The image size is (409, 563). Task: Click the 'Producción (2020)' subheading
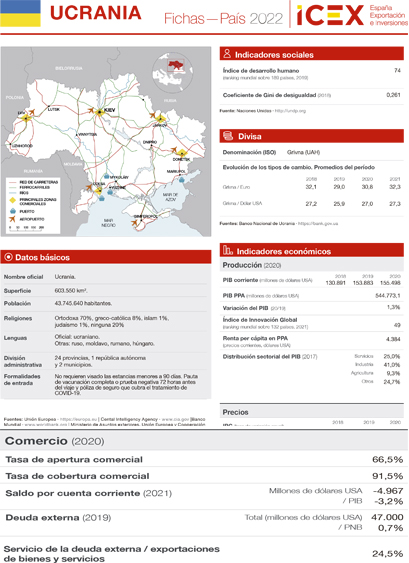click(252, 265)
